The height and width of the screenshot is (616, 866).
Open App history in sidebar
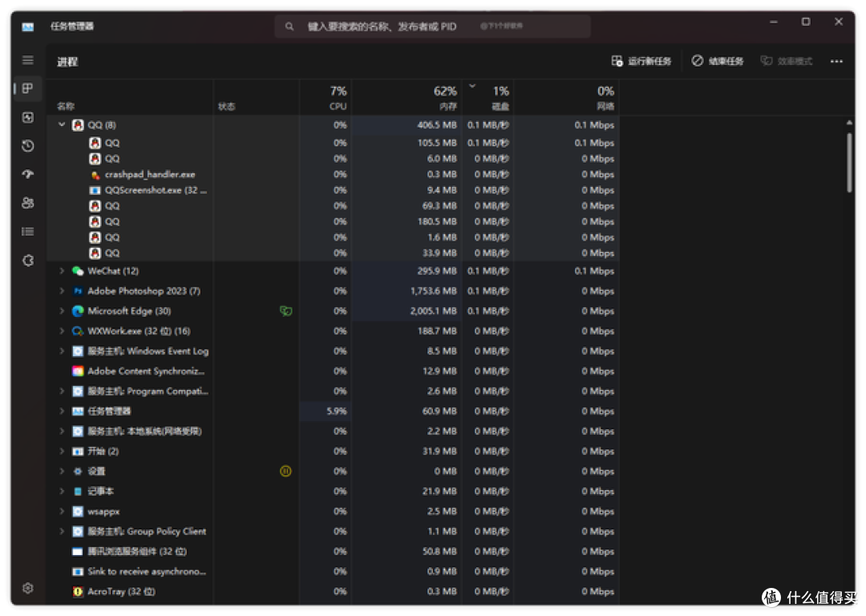point(28,146)
